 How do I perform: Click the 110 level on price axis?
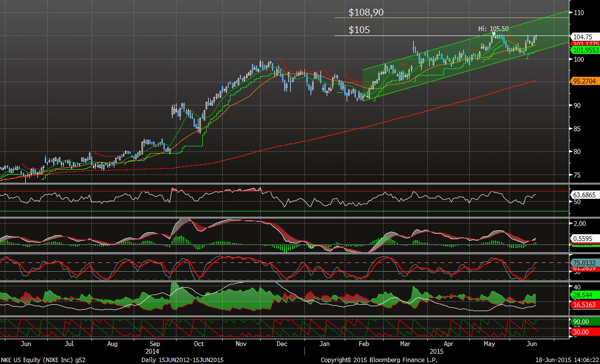(x=578, y=13)
